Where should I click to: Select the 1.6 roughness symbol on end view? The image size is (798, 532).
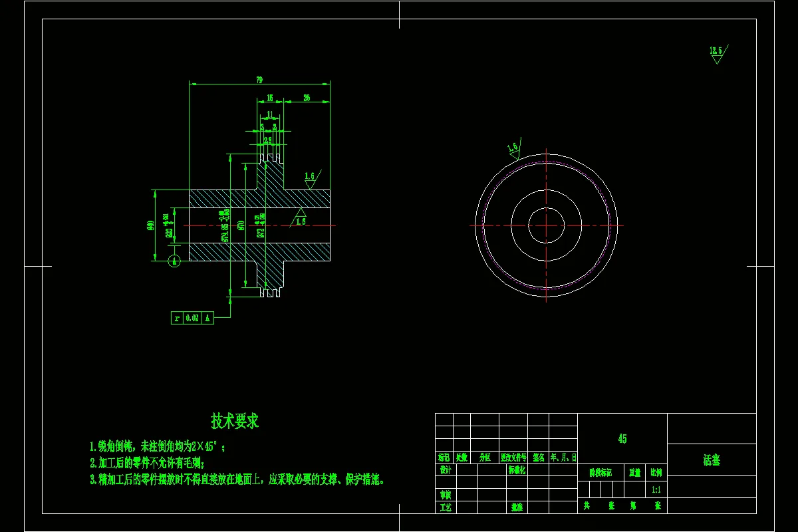[x=513, y=148]
